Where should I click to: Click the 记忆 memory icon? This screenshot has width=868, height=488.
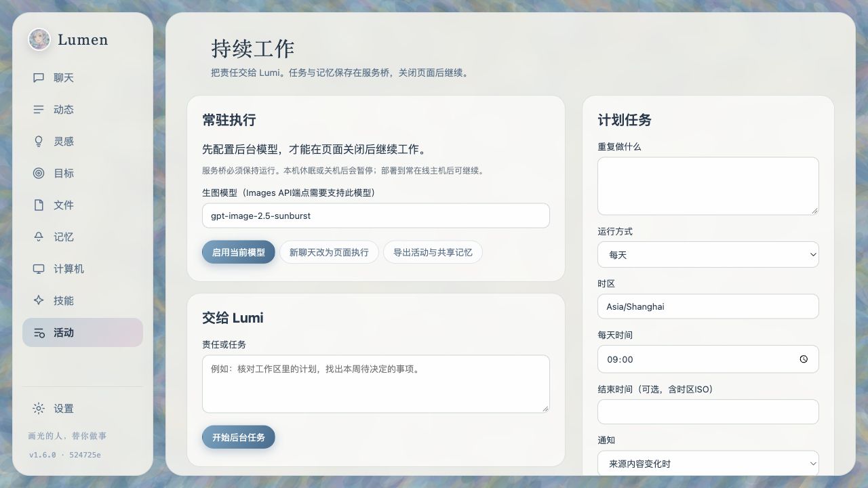(39, 237)
